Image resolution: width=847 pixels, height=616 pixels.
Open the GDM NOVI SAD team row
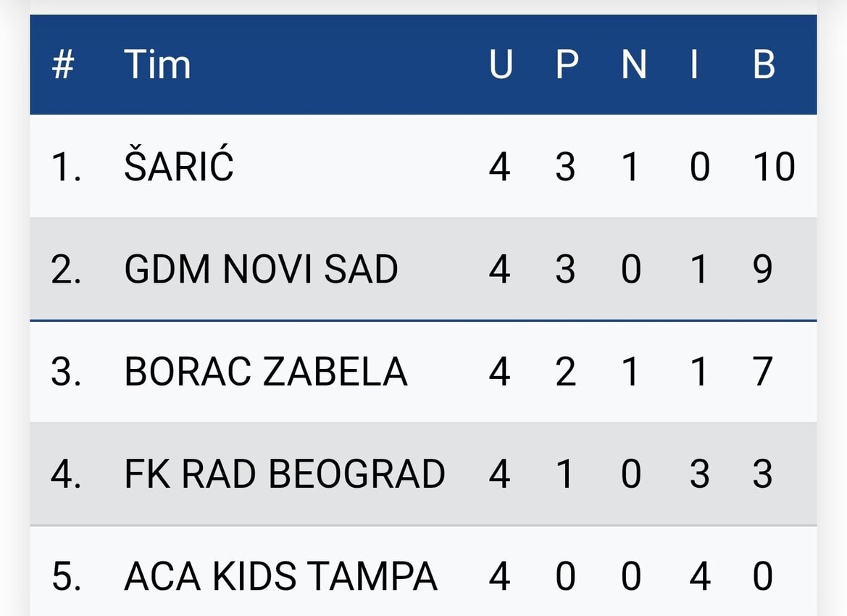pyautogui.click(x=423, y=269)
